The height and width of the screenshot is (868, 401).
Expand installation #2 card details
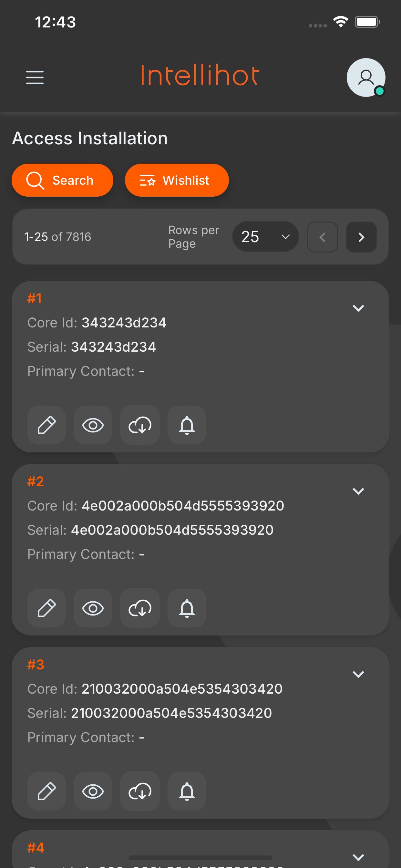pyautogui.click(x=358, y=491)
